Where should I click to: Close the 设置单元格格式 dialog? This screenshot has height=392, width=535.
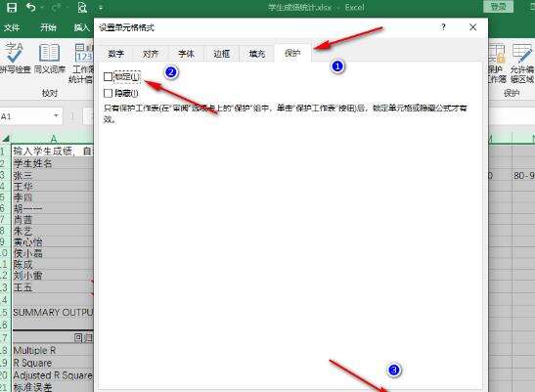pyautogui.click(x=473, y=27)
